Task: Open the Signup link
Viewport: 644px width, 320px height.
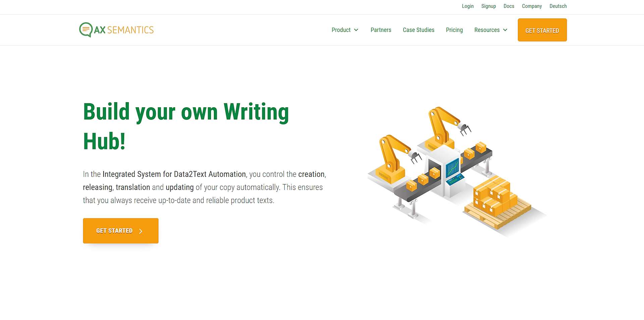Action: [x=488, y=6]
